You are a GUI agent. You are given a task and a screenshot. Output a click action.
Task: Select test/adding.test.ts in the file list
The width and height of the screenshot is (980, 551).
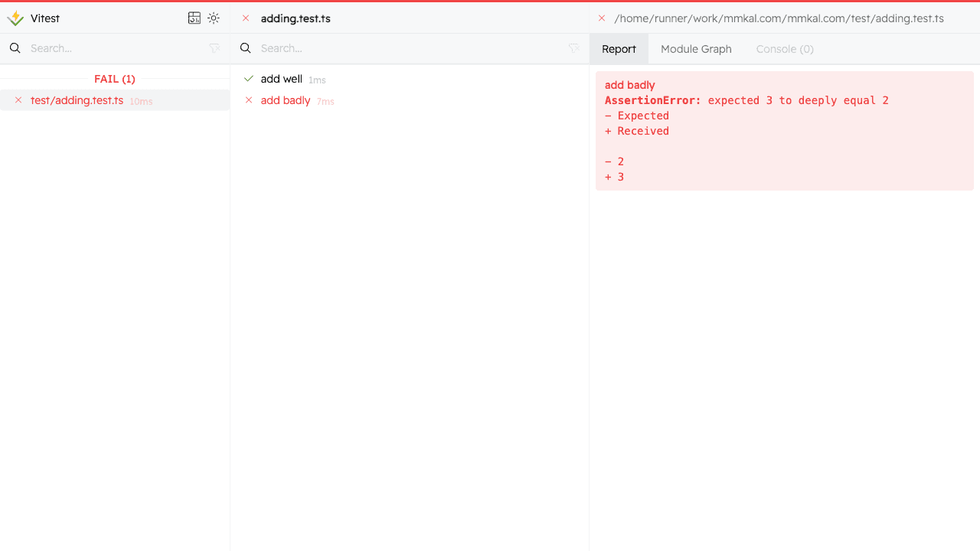point(77,100)
